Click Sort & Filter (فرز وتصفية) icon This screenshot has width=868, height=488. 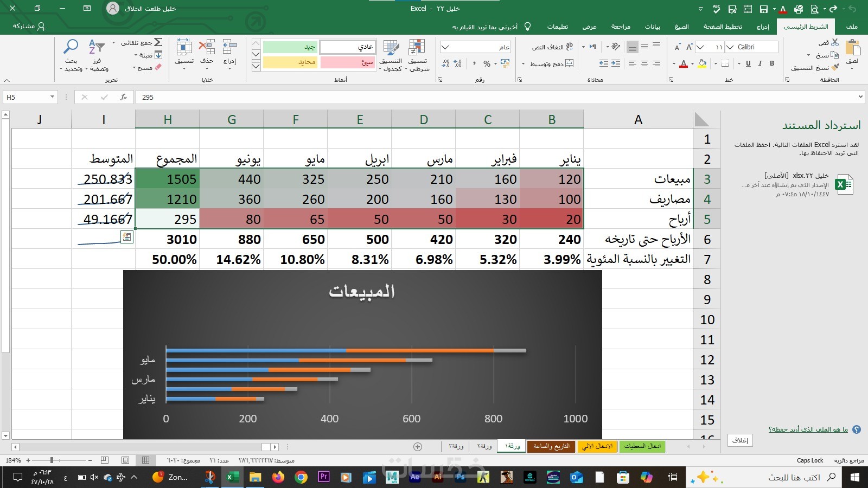point(97,47)
